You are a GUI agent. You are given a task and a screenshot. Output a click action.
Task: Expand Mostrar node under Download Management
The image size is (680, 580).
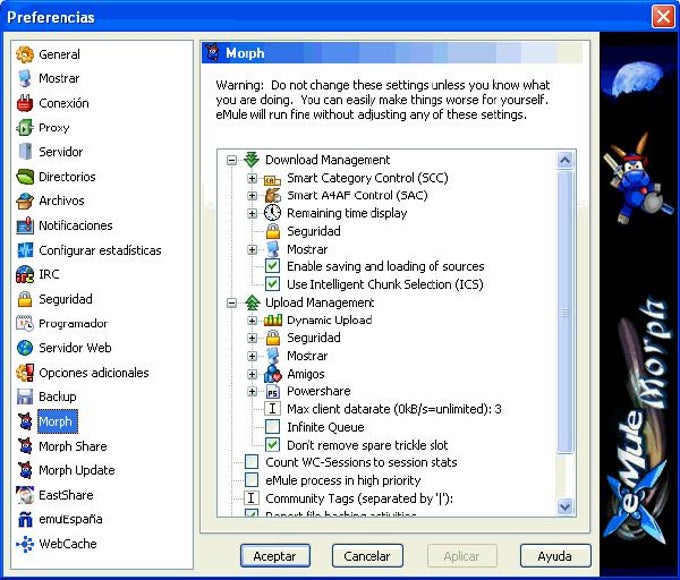pos(252,249)
